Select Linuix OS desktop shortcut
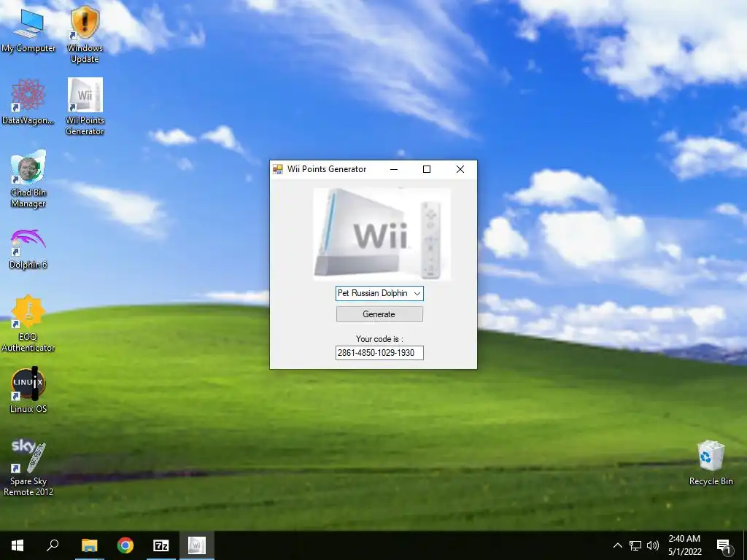This screenshot has width=747, height=560. [x=28, y=391]
